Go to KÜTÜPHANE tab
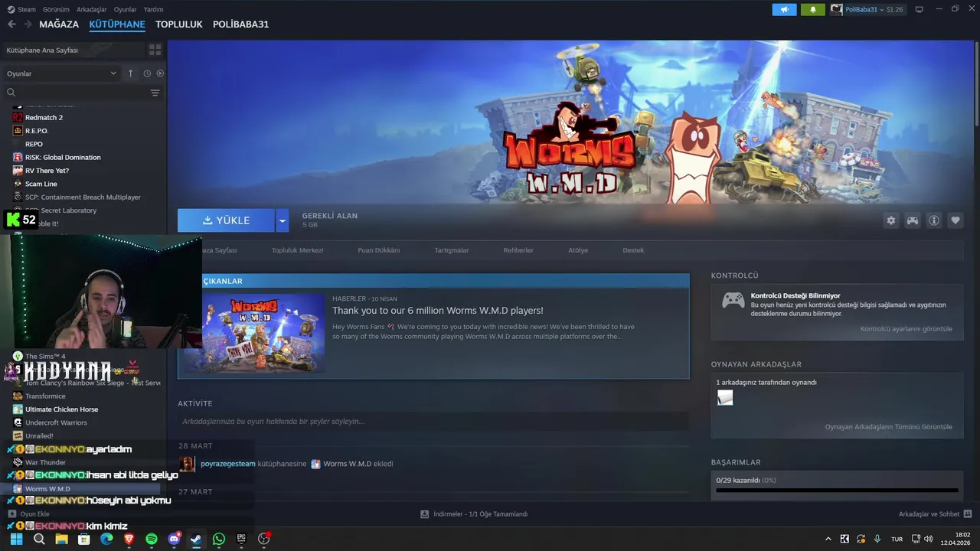The height and width of the screenshot is (551, 980). pyautogui.click(x=117, y=24)
